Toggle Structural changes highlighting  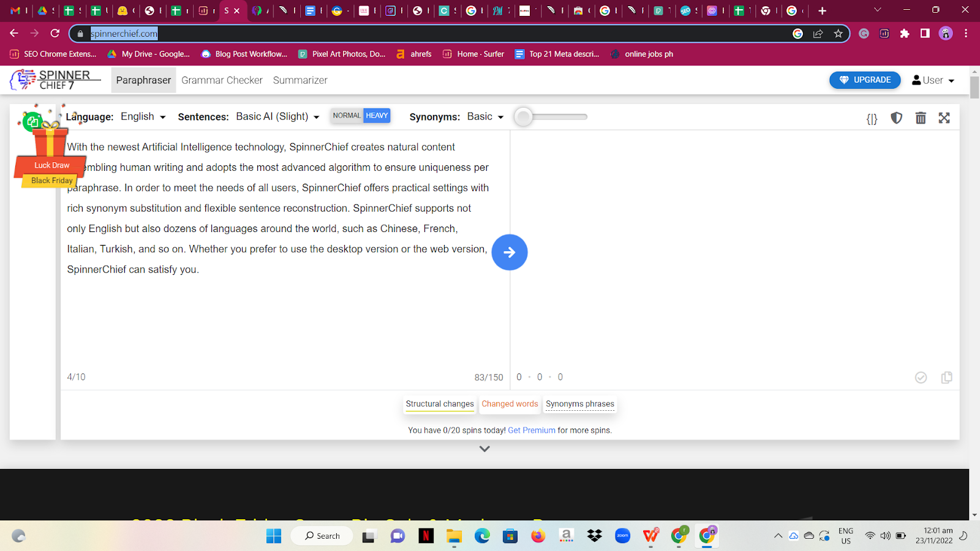coord(440,404)
